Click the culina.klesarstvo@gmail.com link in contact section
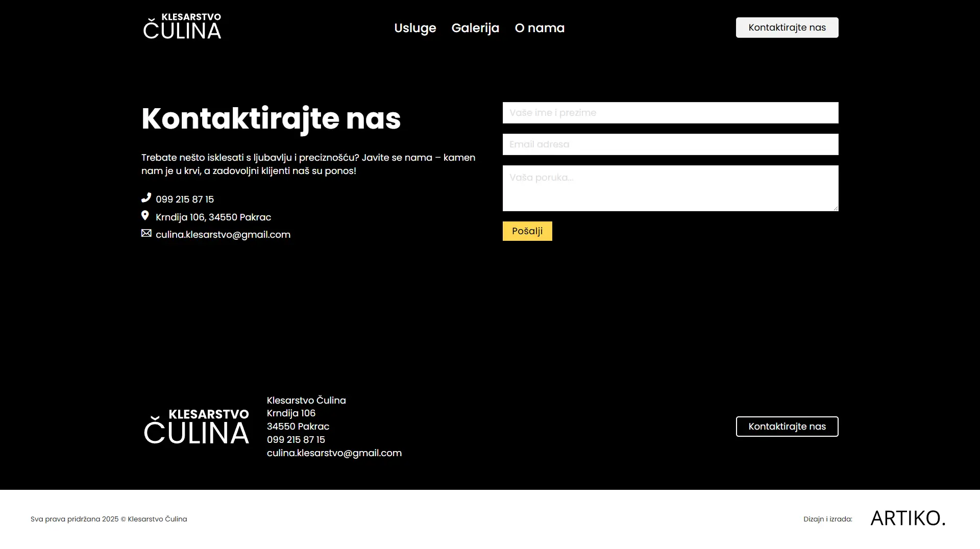980x549 pixels. coord(223,235)
